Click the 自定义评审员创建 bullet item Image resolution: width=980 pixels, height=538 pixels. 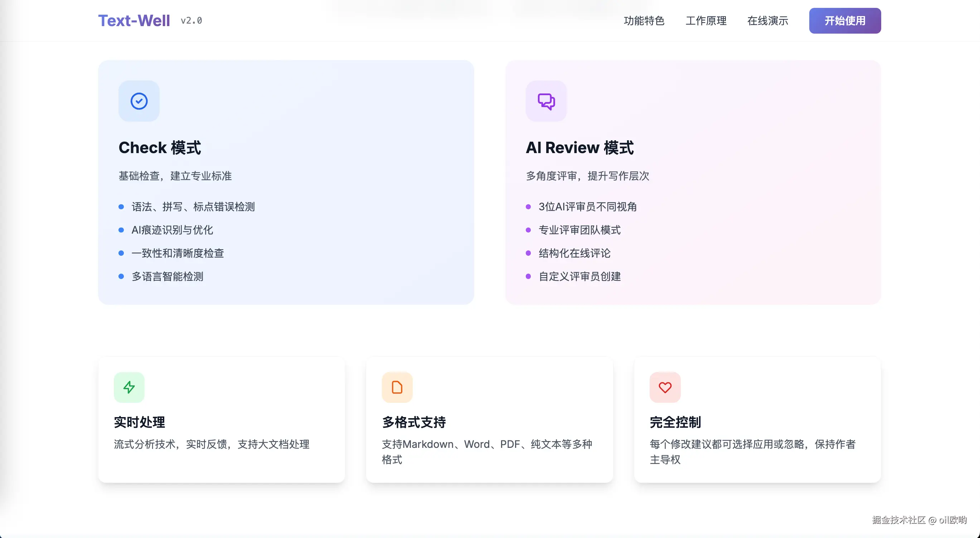click(579, 277)
